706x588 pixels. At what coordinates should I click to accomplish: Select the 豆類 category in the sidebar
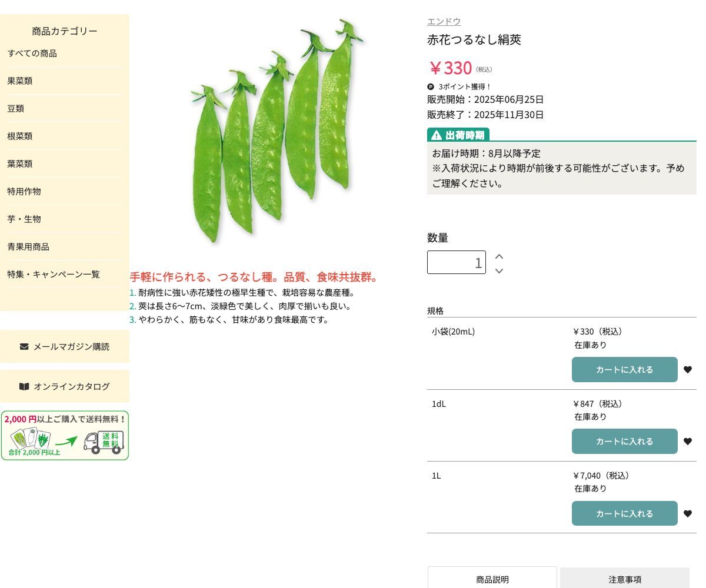tap(15, 108)
